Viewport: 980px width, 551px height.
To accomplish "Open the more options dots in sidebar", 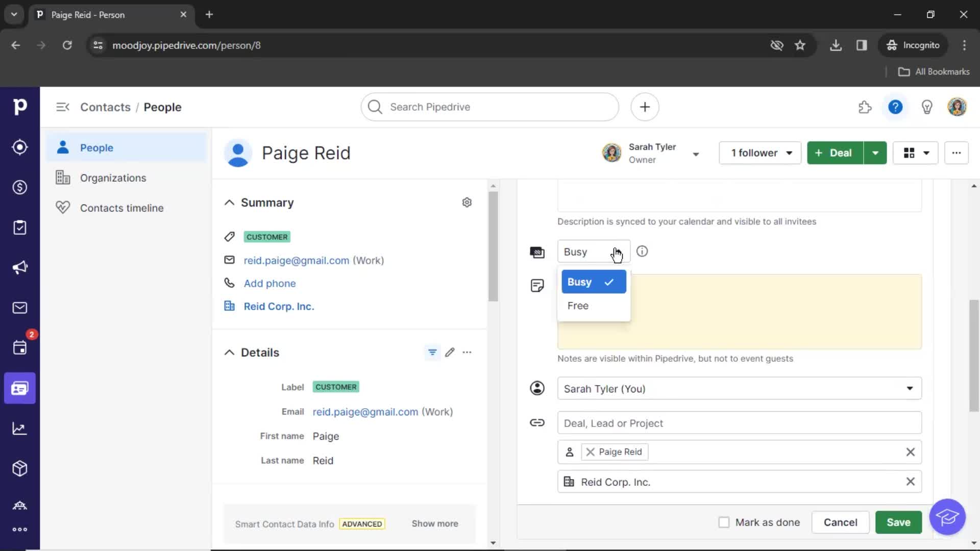I will (20, 530).
